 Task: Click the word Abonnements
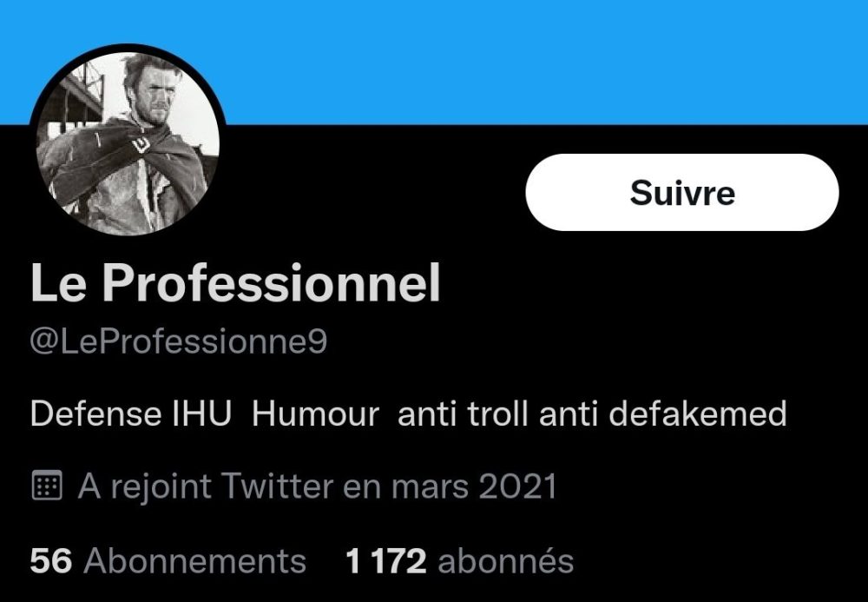[194, 560]
